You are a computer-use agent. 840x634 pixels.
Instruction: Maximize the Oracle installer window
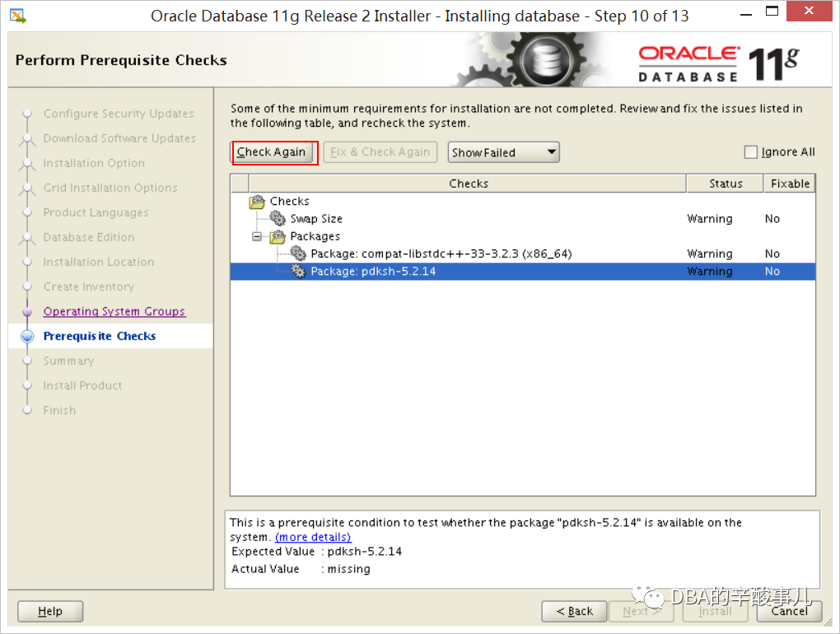772,12
